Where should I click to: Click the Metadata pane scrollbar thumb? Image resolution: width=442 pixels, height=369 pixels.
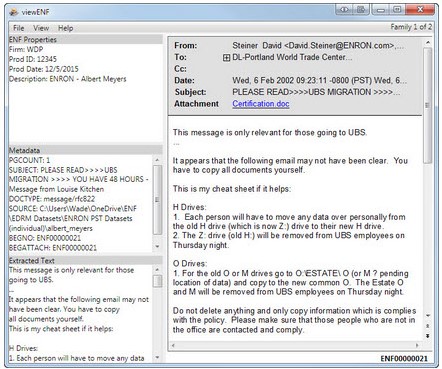click(x=157, y=199)
